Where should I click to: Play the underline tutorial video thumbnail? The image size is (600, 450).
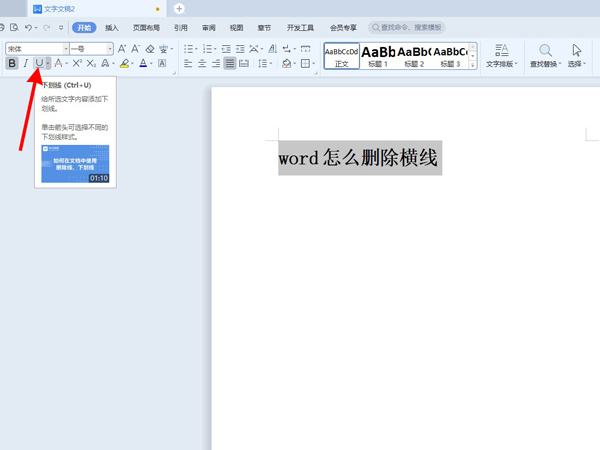[x=75, y=164]
